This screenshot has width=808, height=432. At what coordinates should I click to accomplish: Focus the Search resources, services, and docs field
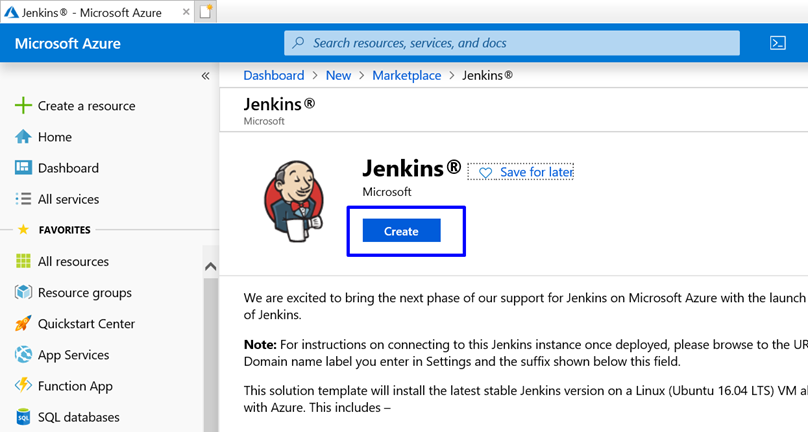(512, 43)
